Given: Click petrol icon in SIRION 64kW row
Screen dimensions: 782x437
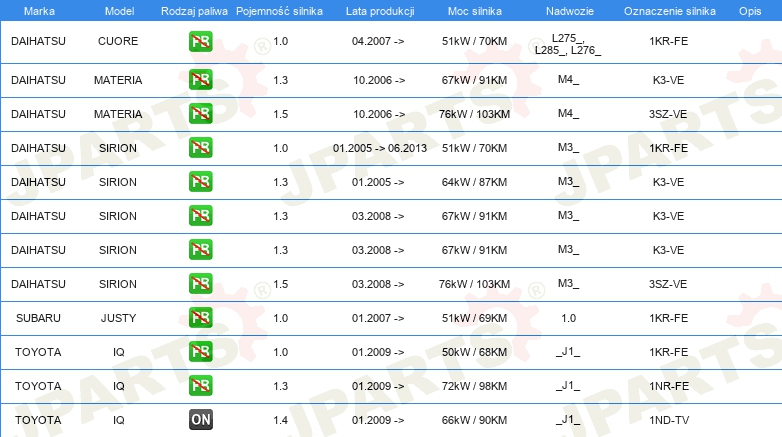Looking at the screenshot, I should click(200, 182).
